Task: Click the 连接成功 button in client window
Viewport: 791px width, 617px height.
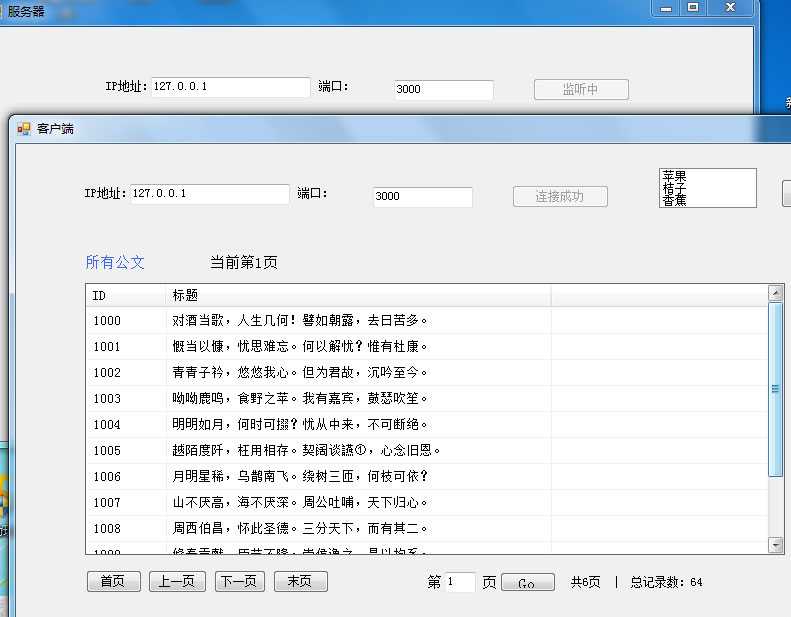Action: tap(560, 196)
